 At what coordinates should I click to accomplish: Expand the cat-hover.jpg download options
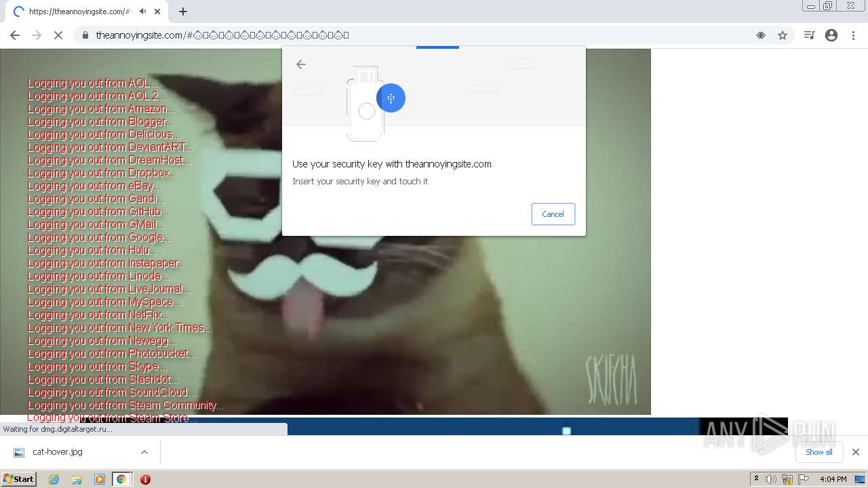[x=144, y=452]
